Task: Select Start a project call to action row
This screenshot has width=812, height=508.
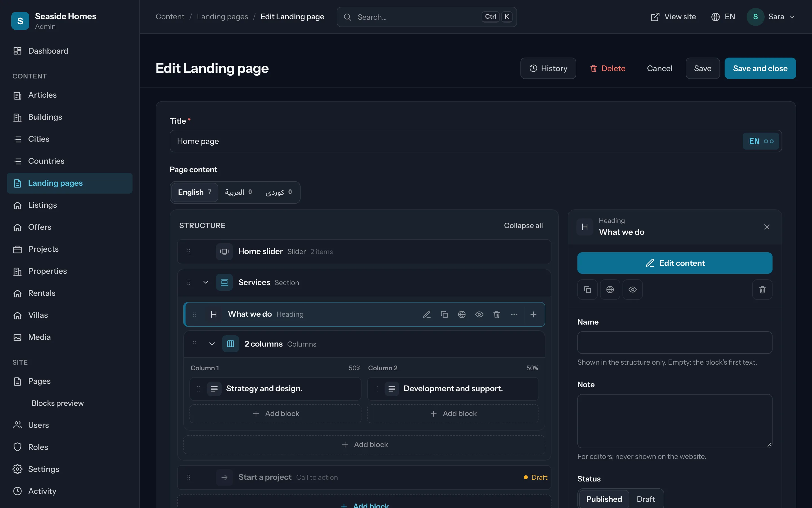Action: point(364,477)
